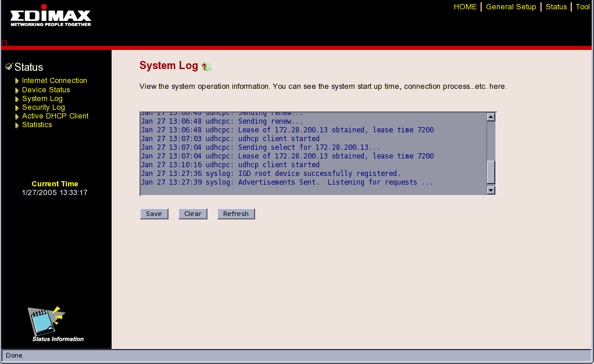Open General Setup from top navigation
The image size is (594, 364).
[x=511, y=7]
